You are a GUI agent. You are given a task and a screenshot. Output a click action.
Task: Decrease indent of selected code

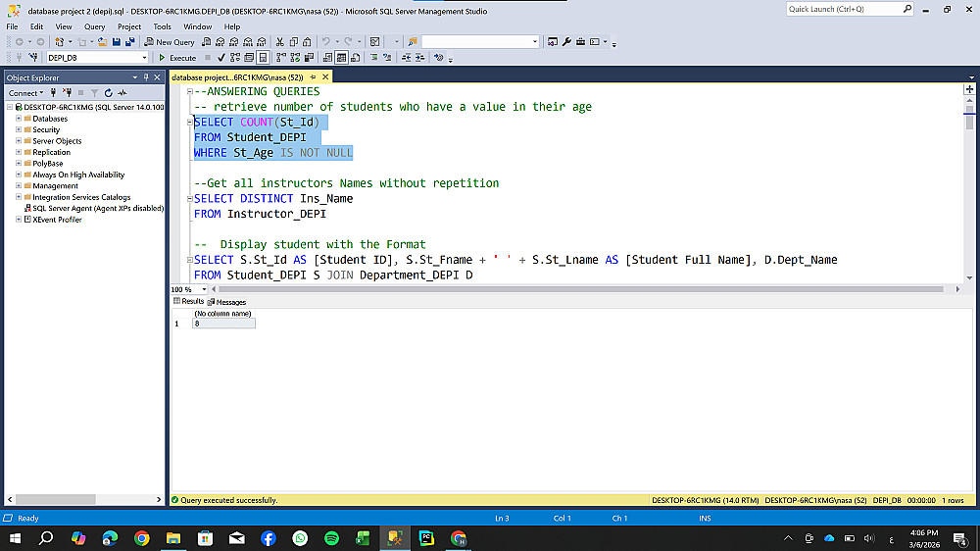tap(407, 58)
